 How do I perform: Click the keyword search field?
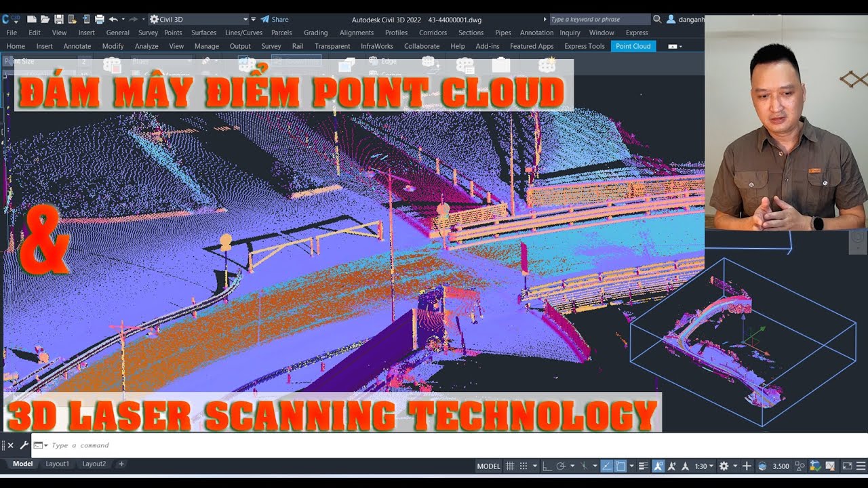pos(599,19)
